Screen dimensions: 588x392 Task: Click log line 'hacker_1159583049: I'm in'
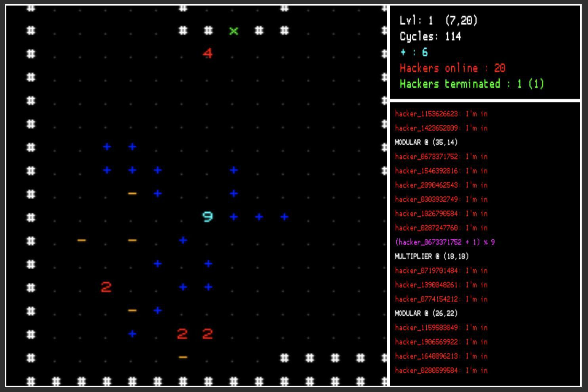pos(441,328)
